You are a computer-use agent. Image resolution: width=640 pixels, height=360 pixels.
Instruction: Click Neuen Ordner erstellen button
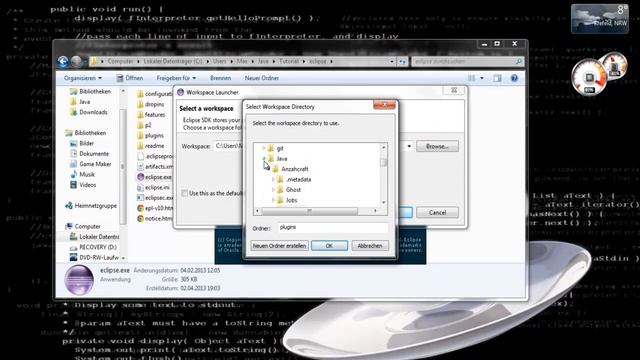(279, 246)
